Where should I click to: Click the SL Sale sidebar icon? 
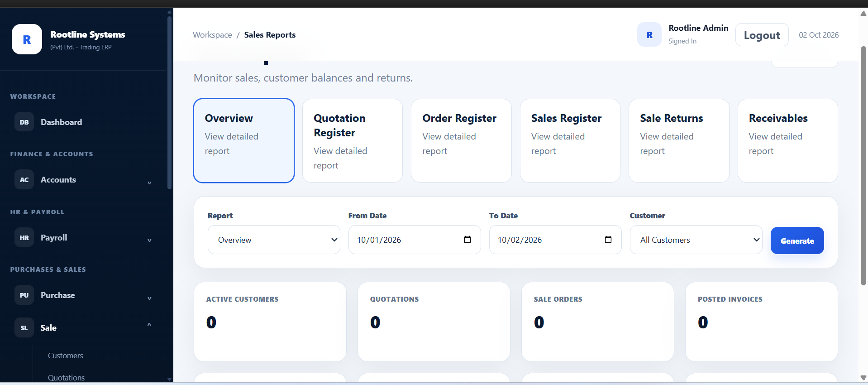click(x=24, y=327)
